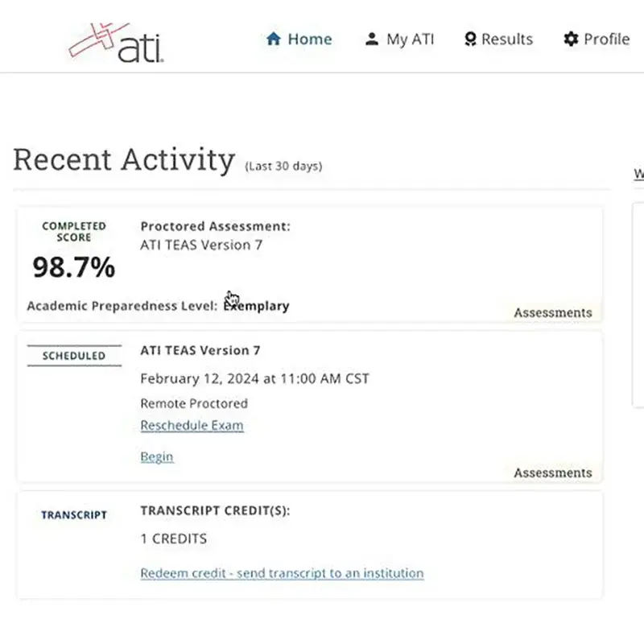Click the 98.7% completed score
The height and width of the screenshot is (644, 644).
[x=74, y=268]
